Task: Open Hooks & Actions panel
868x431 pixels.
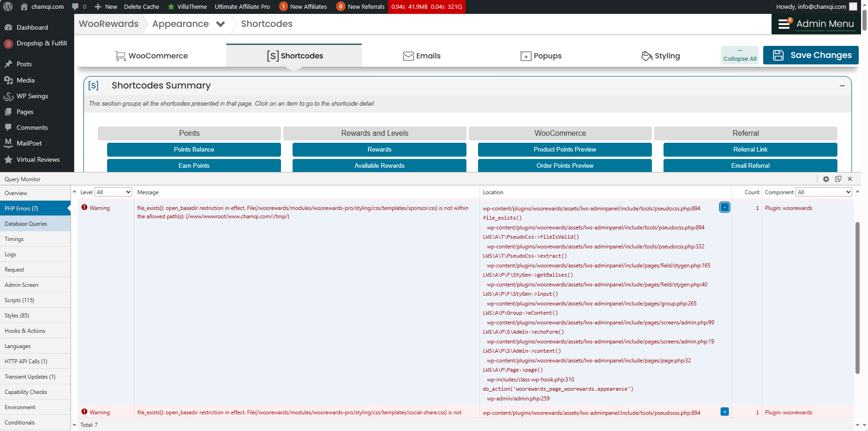Action: [35, 331]
